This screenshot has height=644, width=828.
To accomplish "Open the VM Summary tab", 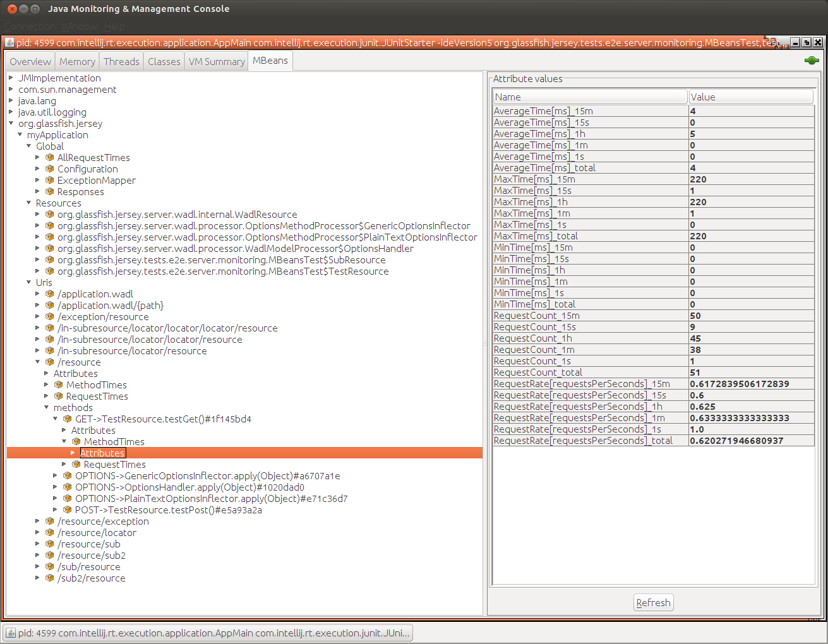I will [x=217, y=61].
